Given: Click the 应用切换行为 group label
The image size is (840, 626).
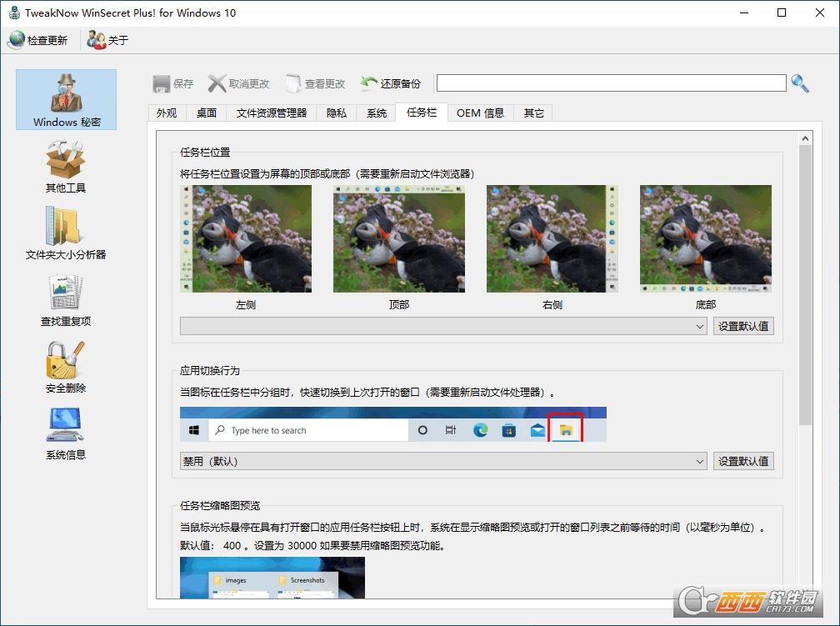Looking at the screenshot, I should click(x=210, y=371).
